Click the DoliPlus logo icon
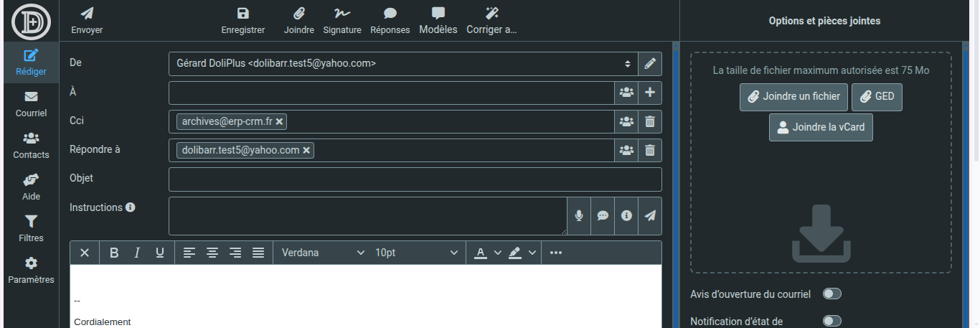 click(x=31, y=22)
